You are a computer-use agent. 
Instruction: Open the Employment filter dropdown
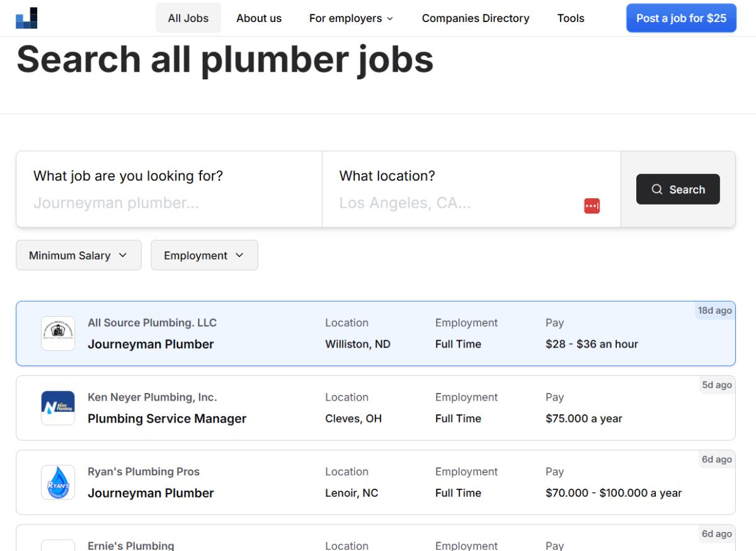click(204, 255)
